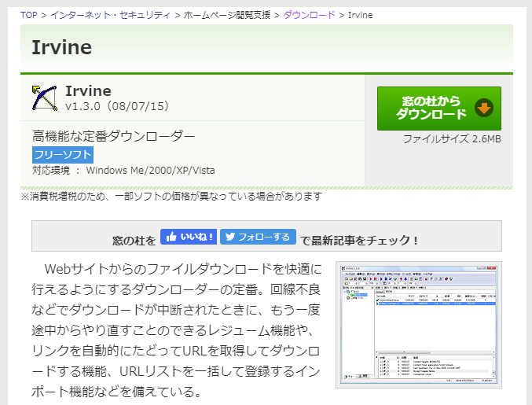Click the Facebook いいね! button

pyautogui.click(x=189, y=237)
